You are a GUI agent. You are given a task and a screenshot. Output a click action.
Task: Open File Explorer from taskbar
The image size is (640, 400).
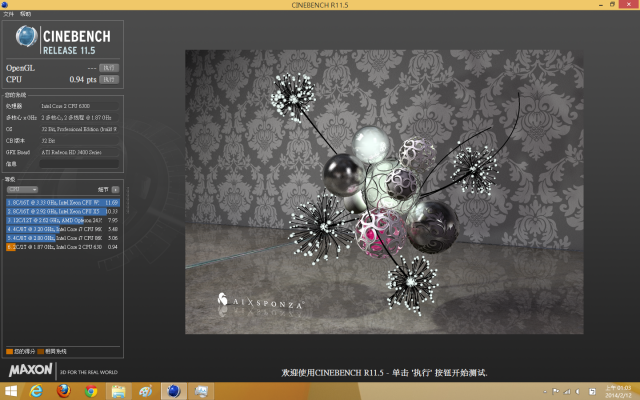[x=118, y=391]
